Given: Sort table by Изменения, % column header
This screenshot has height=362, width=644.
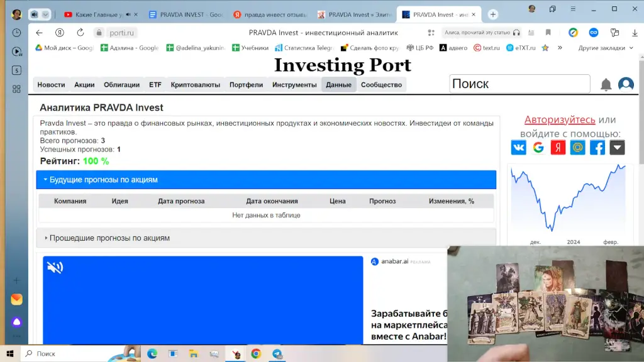Looking at the screenshot, I should 452,201.
